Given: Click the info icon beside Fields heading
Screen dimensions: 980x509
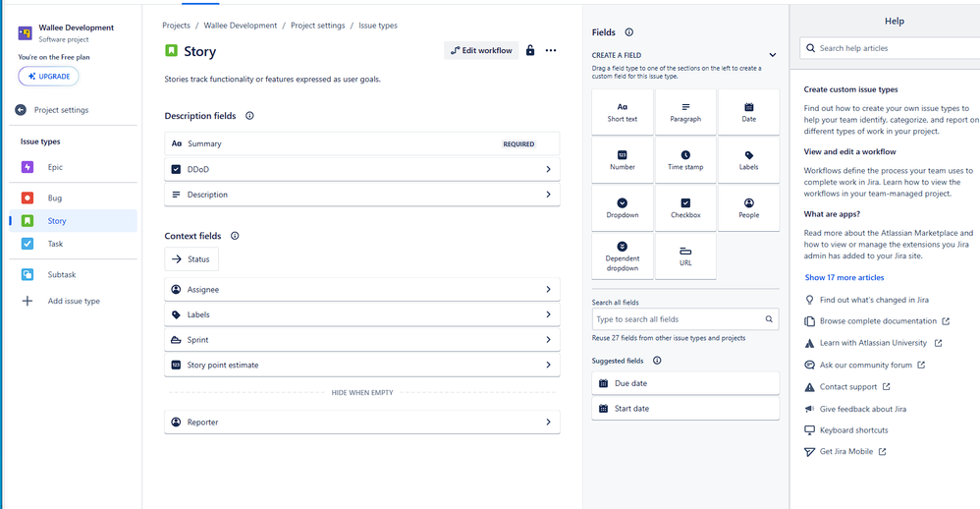Looking at the screenshot, I should point(629,32).
